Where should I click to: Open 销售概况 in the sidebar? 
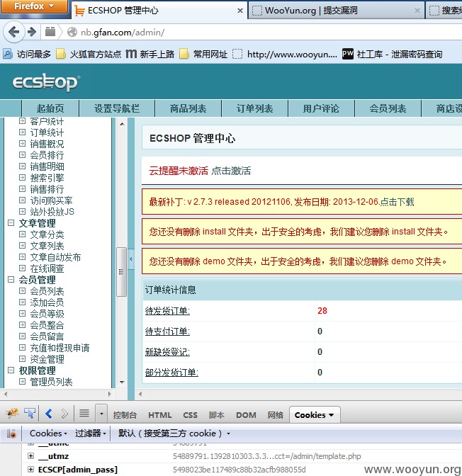point(47,144)
